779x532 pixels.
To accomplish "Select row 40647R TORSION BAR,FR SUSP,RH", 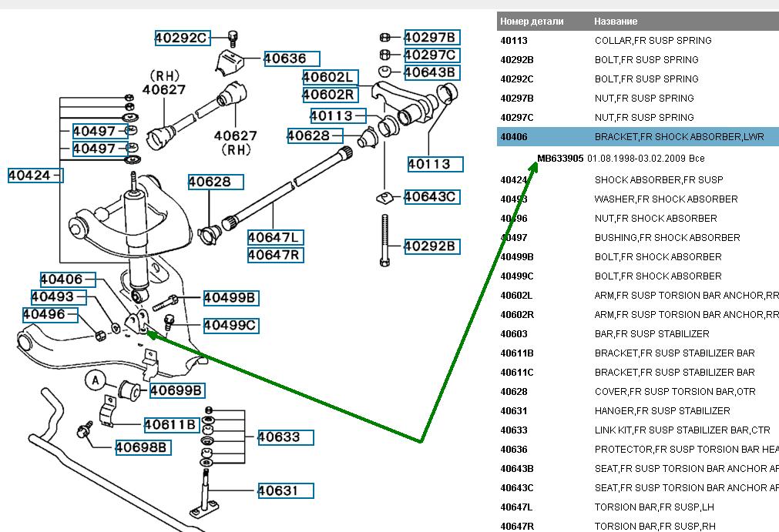I will [638, 526].
